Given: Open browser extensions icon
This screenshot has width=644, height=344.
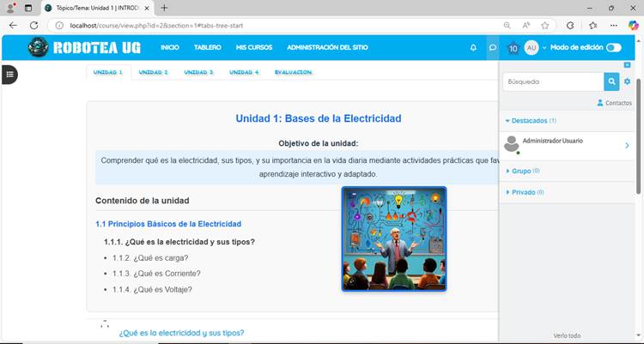Looking at the screenshot, I should coord(569,25).
